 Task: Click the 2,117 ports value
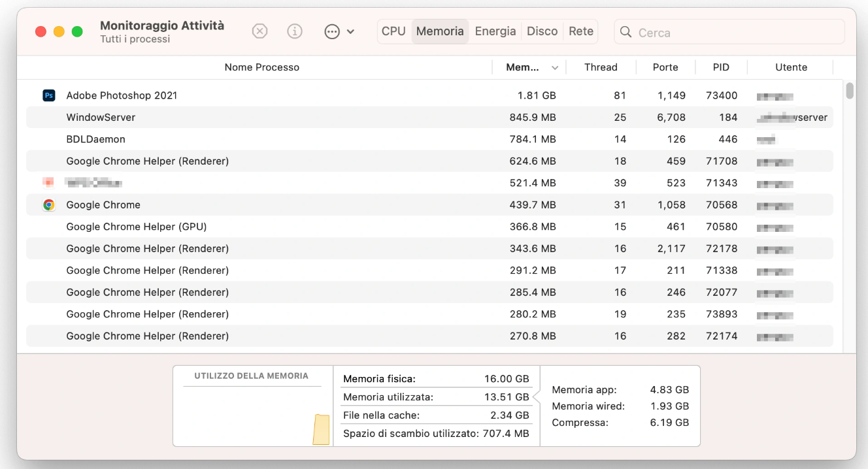(672, 248)
